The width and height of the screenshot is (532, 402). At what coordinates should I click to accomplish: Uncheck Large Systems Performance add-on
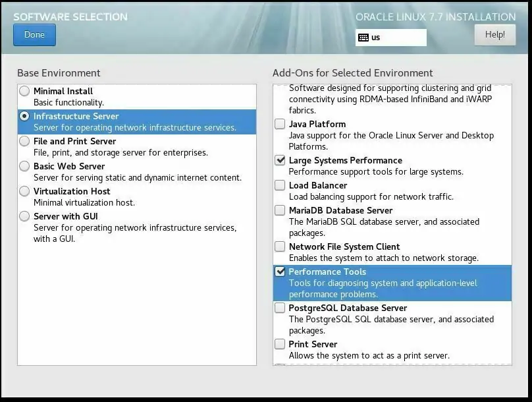(280, 160)
